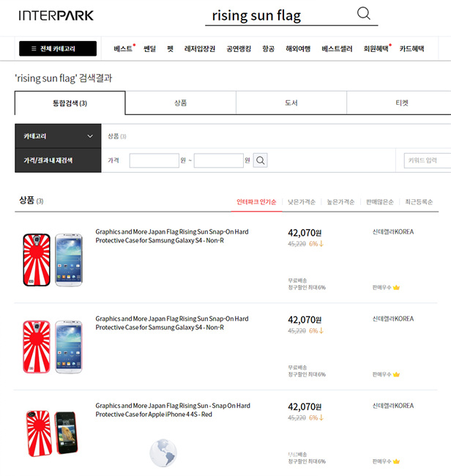This screenshot has width=451, height=476.
Task: Sort by 최근등록순
Action: tap(419, 202)
